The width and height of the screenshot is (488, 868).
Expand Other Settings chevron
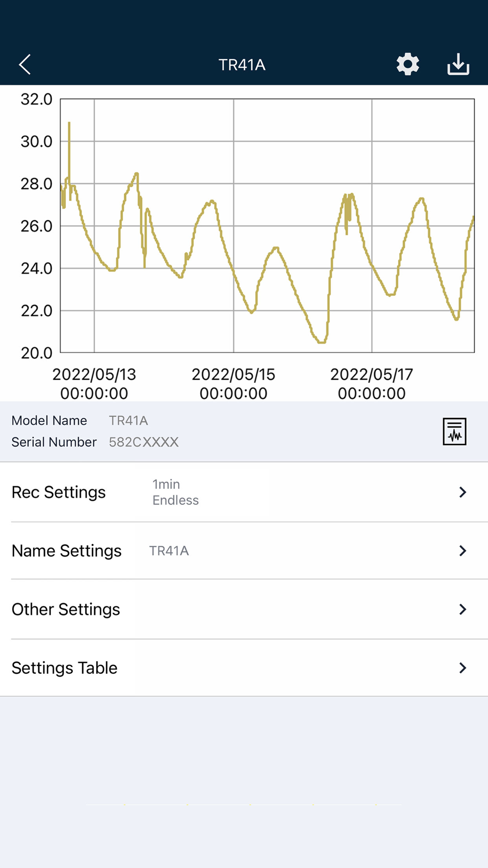pos(463,609)
